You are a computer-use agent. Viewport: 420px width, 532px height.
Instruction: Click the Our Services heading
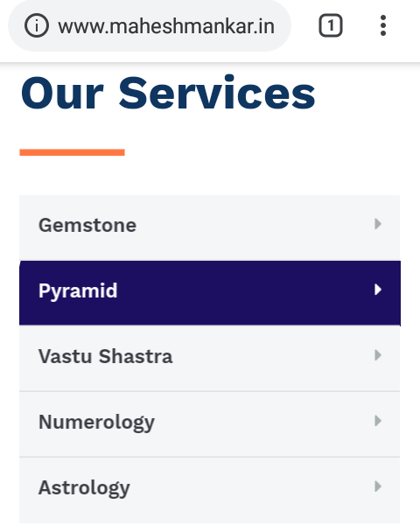(168, 93)
